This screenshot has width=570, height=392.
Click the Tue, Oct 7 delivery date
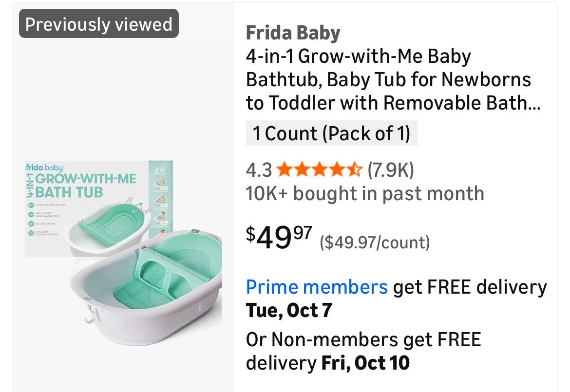[288, 310]
